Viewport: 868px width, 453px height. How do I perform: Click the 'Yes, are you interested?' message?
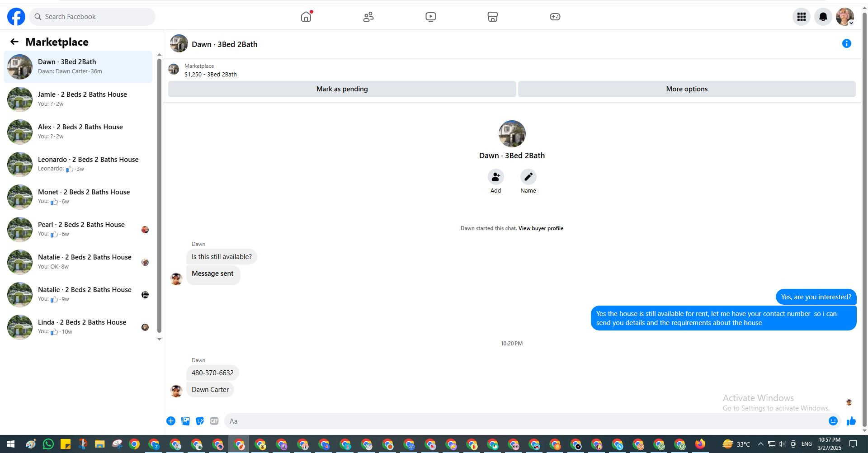(816, 297)
